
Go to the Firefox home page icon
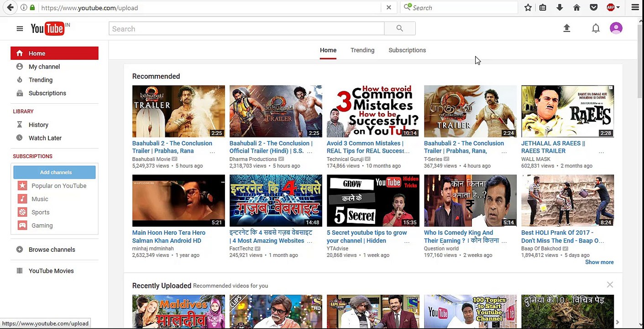[576, 8]
